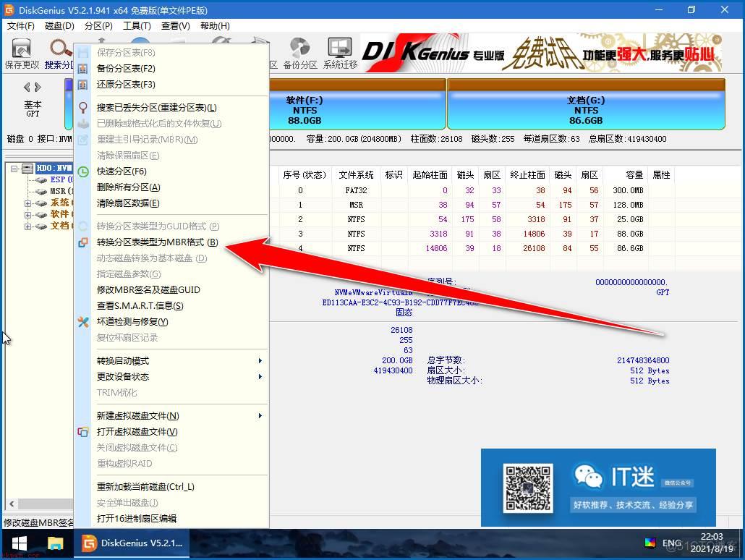Click the 序号(状态) column header
The width and height of the screenshot is (745, 560).
click(304, 175)
